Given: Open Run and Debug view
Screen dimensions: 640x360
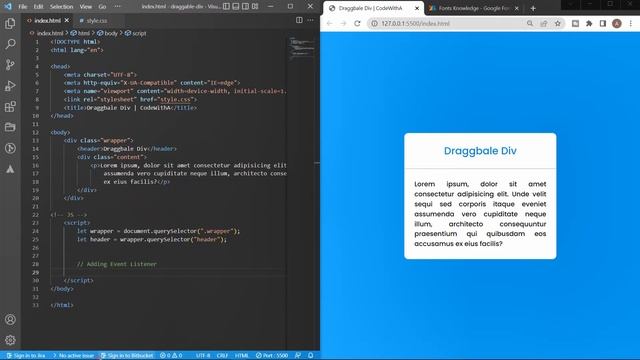Looking at the screenshot, I should click(x=10, y=86).
